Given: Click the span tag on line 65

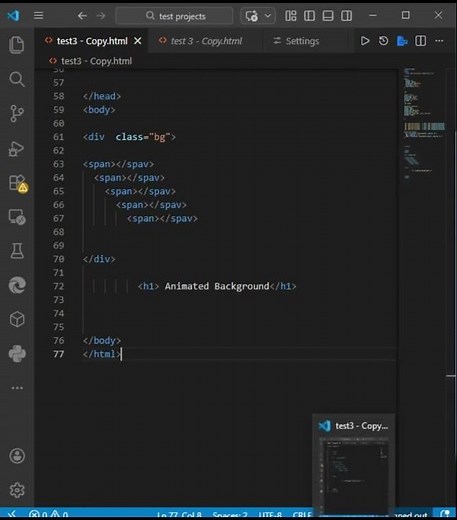Looking at the screenshot, I should click(x=140, y=191).
